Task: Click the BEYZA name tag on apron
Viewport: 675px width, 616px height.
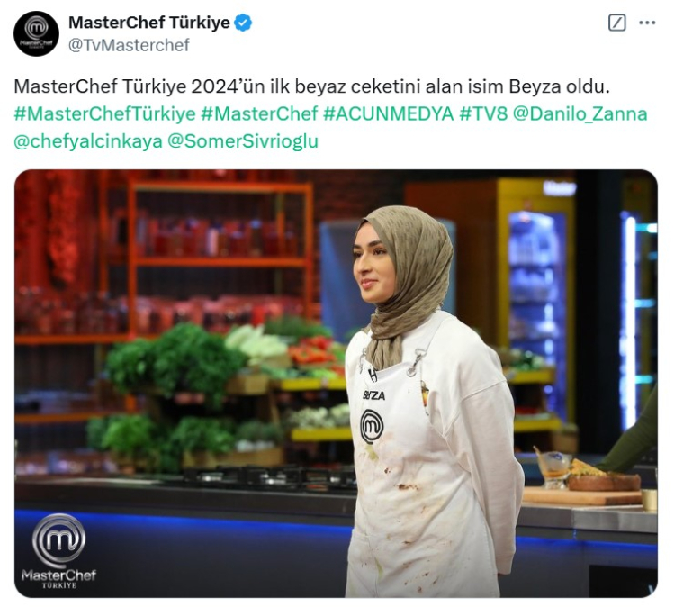Action: click(373, 396)
